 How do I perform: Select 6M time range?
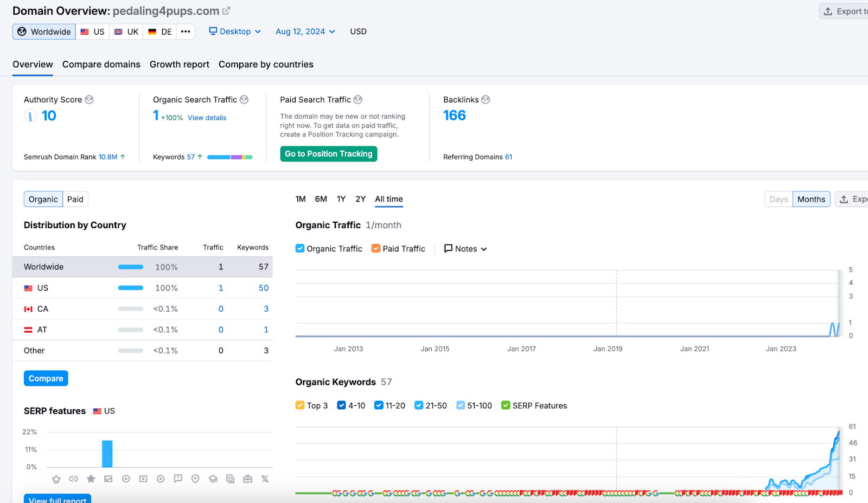pyautogui.click(x=321, y=199)
